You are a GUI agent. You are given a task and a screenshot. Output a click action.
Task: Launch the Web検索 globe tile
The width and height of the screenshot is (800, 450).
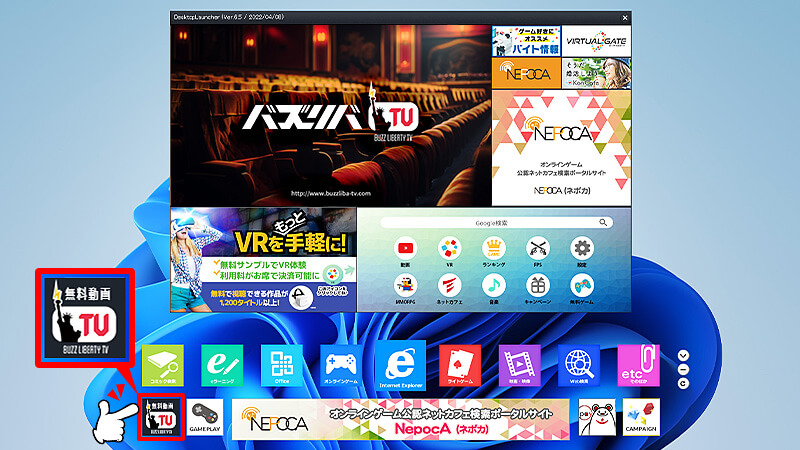tap(579, 365)
